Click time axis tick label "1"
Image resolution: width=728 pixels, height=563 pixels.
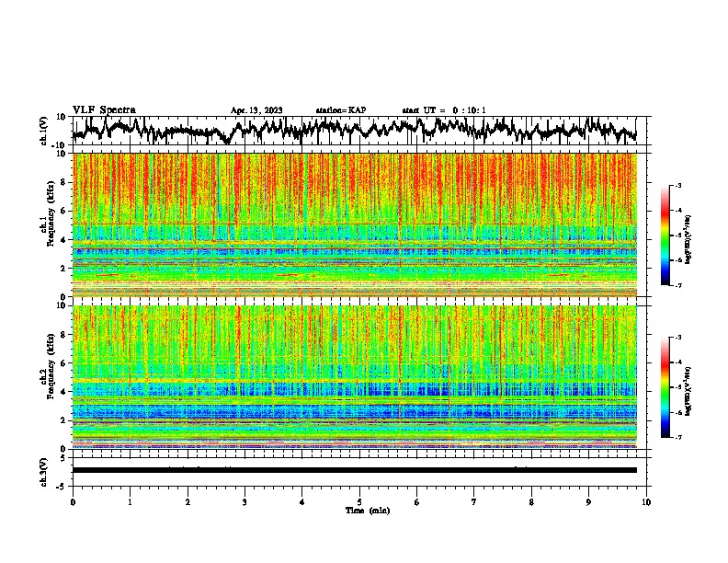(130, 502)
